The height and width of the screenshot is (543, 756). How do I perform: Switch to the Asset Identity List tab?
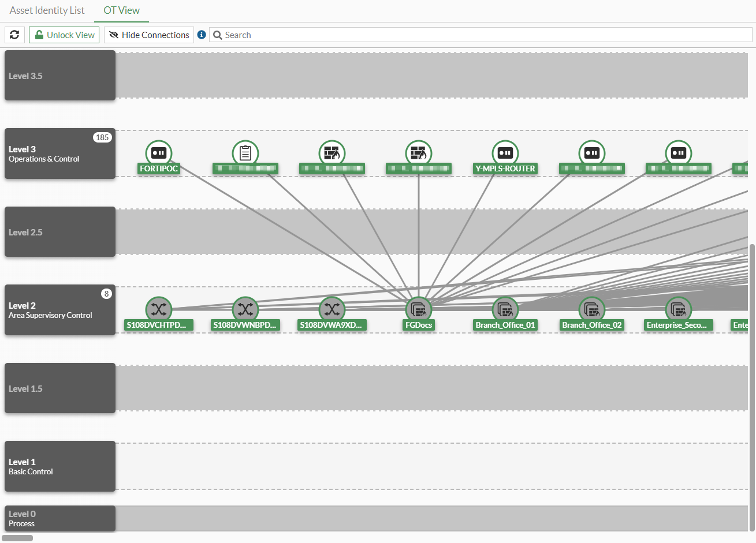pos(47,10)
